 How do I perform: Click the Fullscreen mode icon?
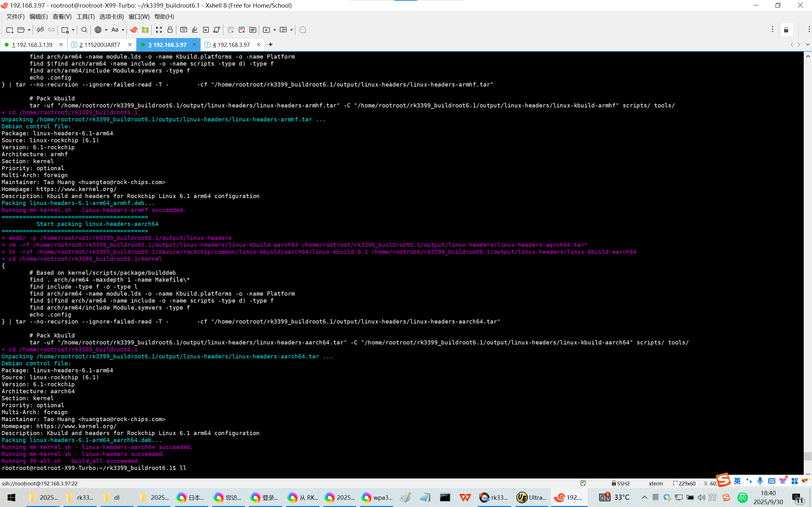(x=159, y=30)
